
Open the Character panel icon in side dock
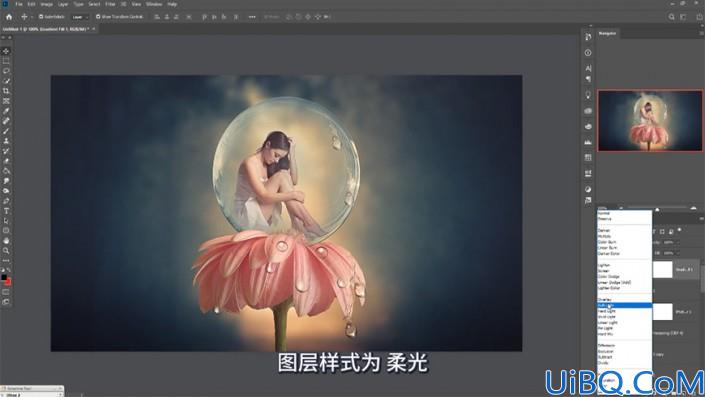(588, 68)
